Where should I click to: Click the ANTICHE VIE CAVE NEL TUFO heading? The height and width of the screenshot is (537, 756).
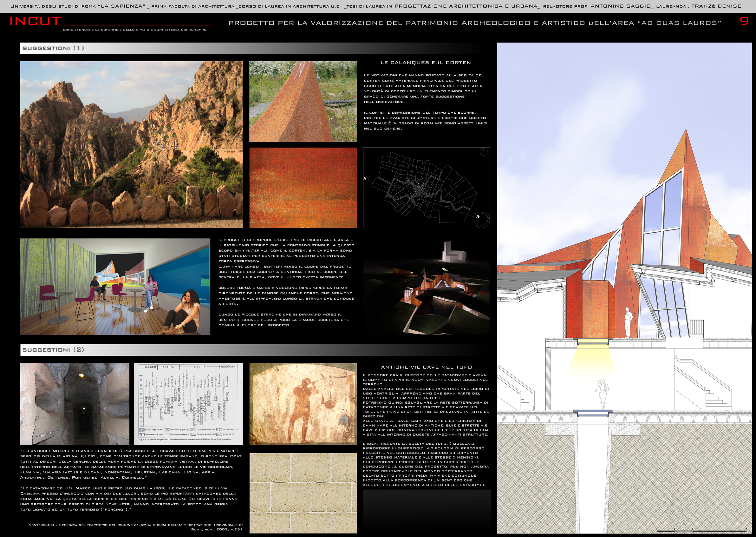point(426,367)
